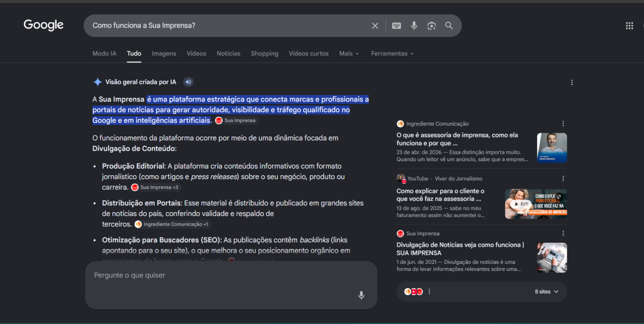Switch to Imagens tab
This screenshot has width=644, height=324.
164,54
